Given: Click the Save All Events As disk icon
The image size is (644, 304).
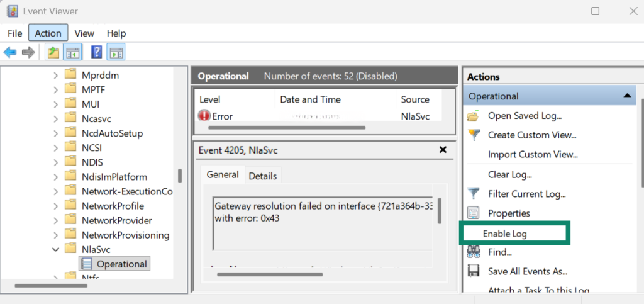Looking at the screenshot, I should [x=474, y=271].
